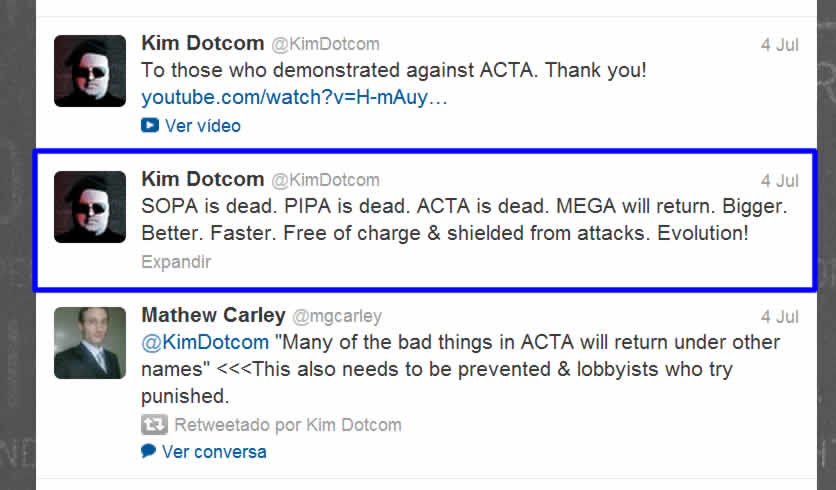Image resolution: width=836 pixels, height=490 pixels.
Task: Click the video play icon beside Ver vídeo
Action: pos(150,126)
